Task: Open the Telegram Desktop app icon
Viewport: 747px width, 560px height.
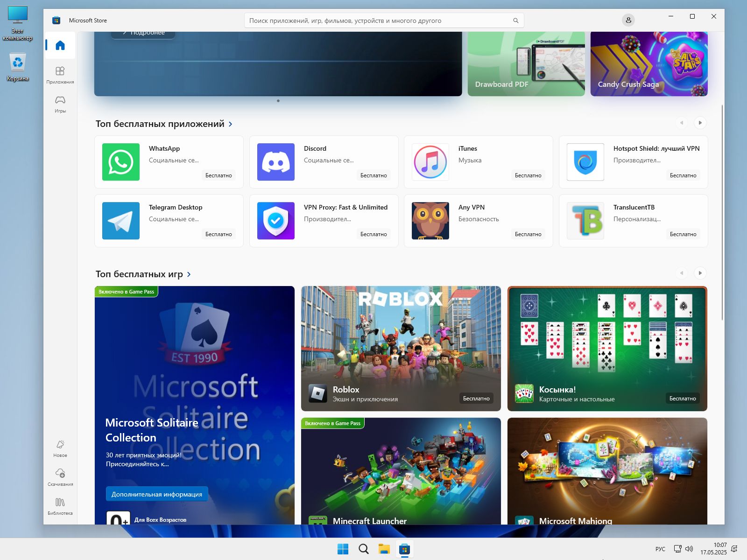Action: pos(121,221)
